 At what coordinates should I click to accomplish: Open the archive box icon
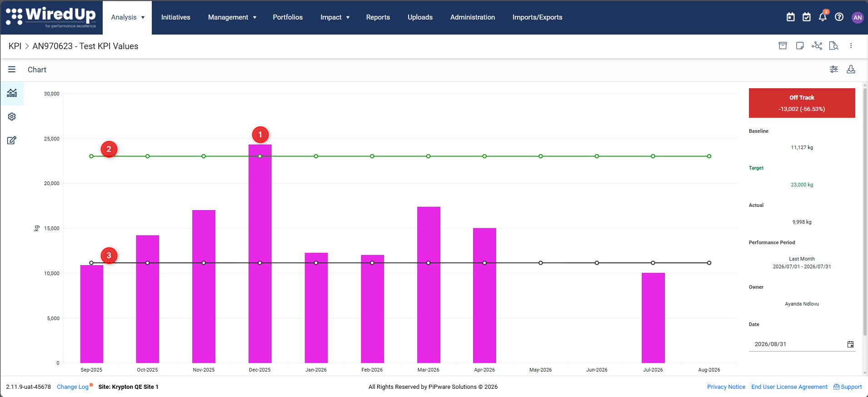coord(783,45)
